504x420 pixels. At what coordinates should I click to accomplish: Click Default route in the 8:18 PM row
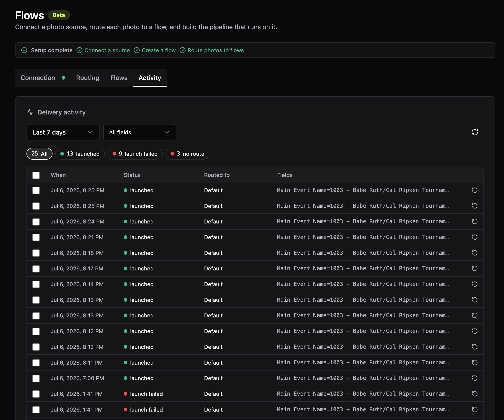pos(213,253)
